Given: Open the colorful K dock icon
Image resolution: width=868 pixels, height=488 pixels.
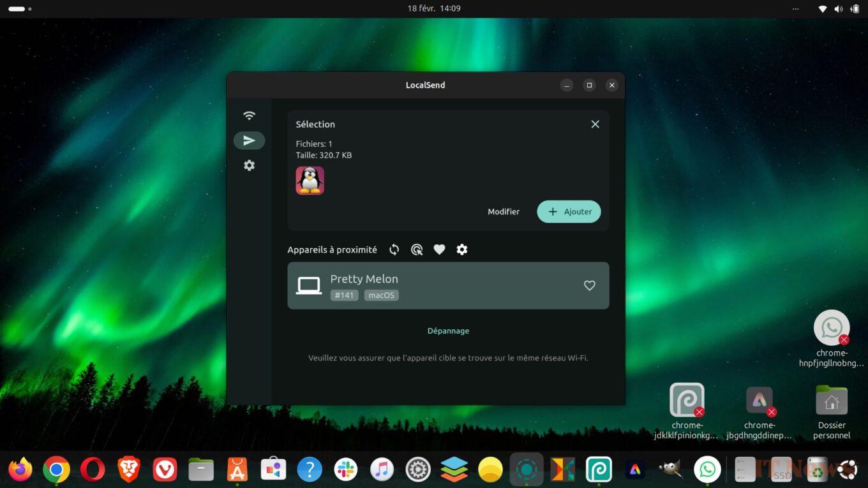Looking at the screenshot, I should (x=563, y=470).
